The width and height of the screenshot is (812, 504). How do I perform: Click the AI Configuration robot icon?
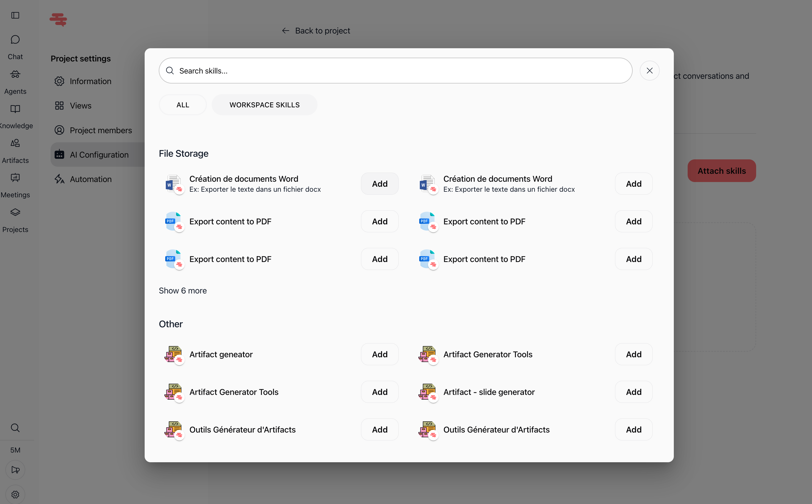[59, 154]
